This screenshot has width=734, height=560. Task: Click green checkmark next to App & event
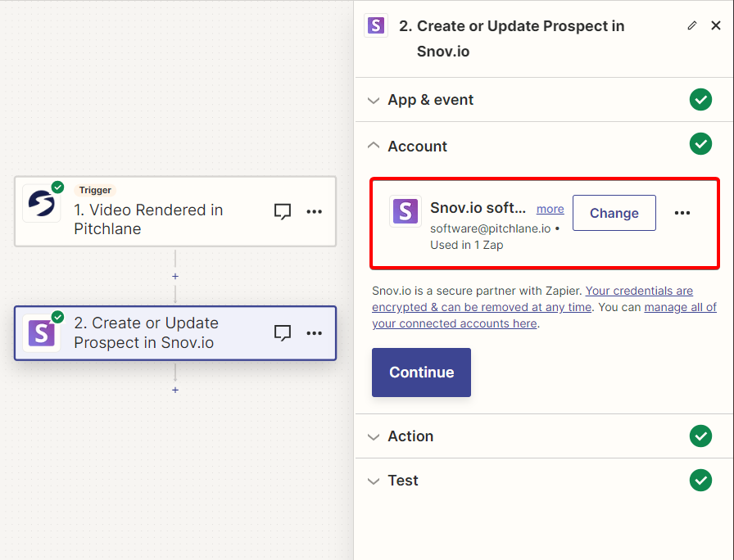tap(700, 100)
